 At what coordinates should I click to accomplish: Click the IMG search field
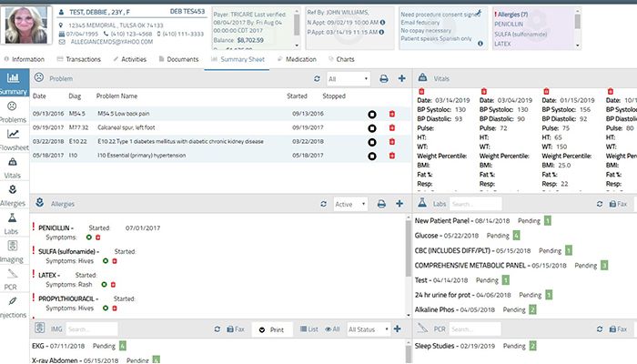click(91, 329)
